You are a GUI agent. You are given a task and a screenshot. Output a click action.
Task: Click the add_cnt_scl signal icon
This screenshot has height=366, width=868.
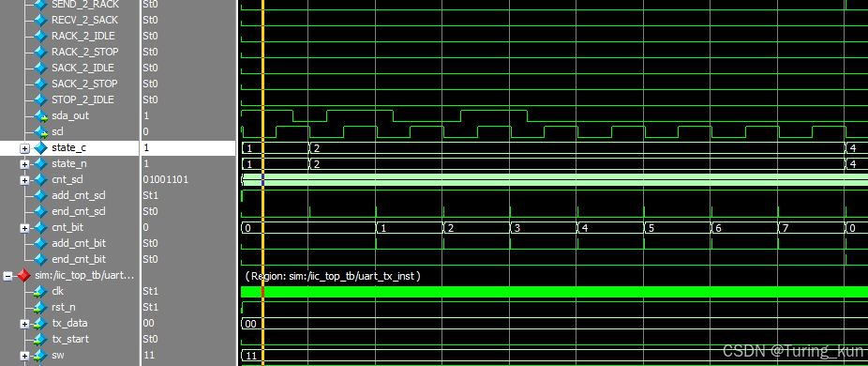(x=40, y=196)
